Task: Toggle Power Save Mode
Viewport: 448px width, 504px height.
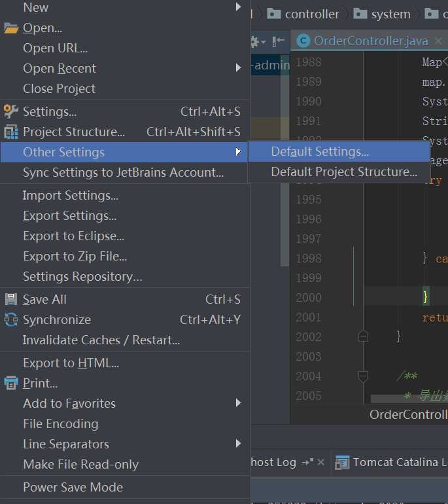Action: 126,487
